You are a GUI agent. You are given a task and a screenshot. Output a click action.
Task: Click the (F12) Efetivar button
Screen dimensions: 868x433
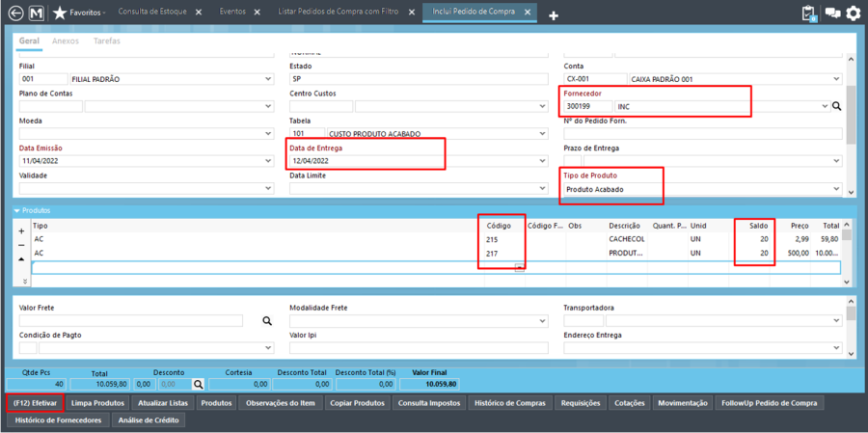pyautogui.click(x=35, y=403)
